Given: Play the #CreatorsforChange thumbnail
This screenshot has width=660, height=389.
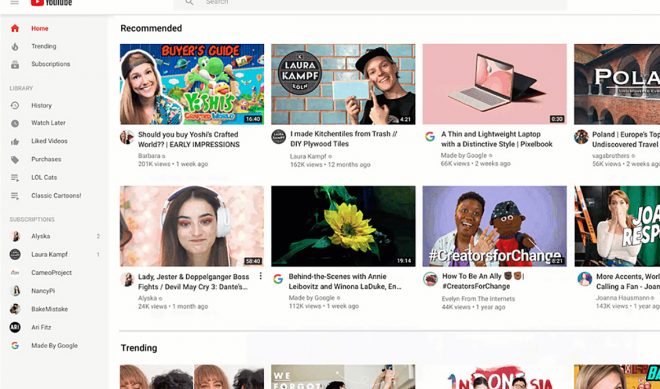Looking at the screenshot, I should point(495,226).
